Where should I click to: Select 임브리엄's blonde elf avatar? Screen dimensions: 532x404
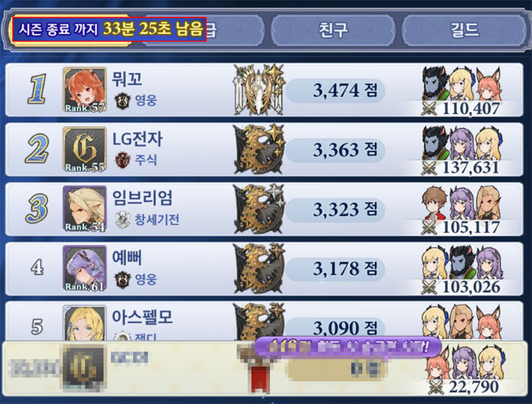point(84,209)
